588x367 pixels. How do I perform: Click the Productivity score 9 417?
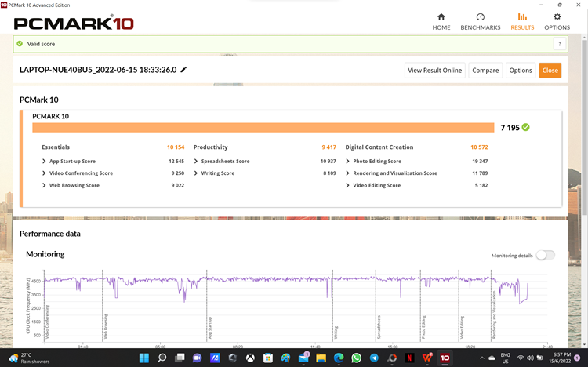(x=328, y=147)
